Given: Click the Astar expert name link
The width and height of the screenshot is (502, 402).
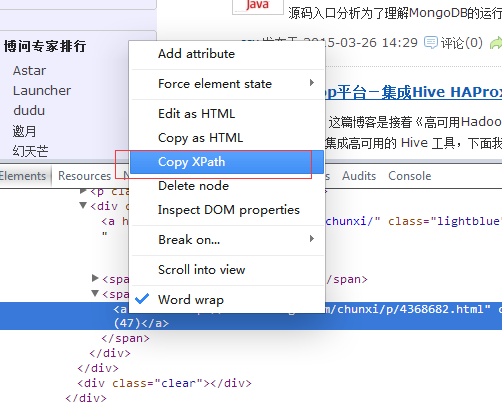Looking at the screenshot, I should click(29, 71).
